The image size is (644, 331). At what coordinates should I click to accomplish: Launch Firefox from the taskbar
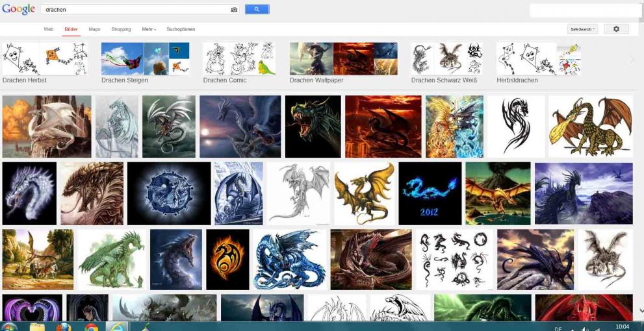[x=64, y=327]
